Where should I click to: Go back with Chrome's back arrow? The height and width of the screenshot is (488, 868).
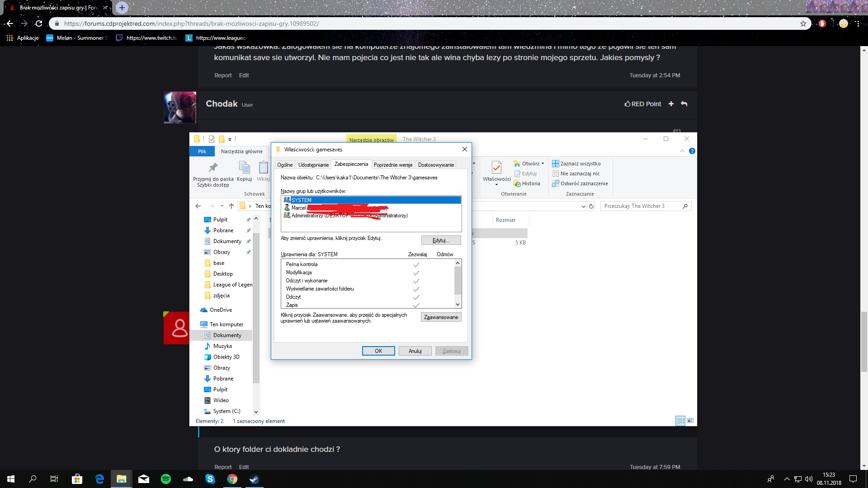click(x=9, y=23)
